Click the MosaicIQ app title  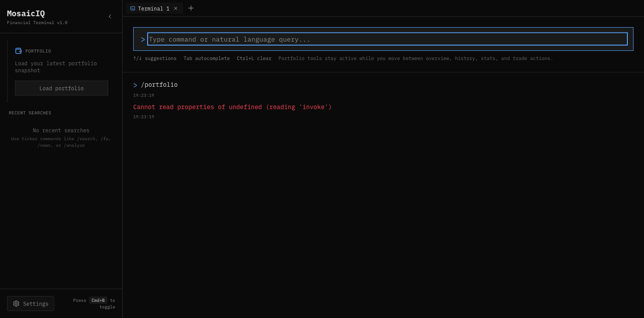click(x=26, y=13)
